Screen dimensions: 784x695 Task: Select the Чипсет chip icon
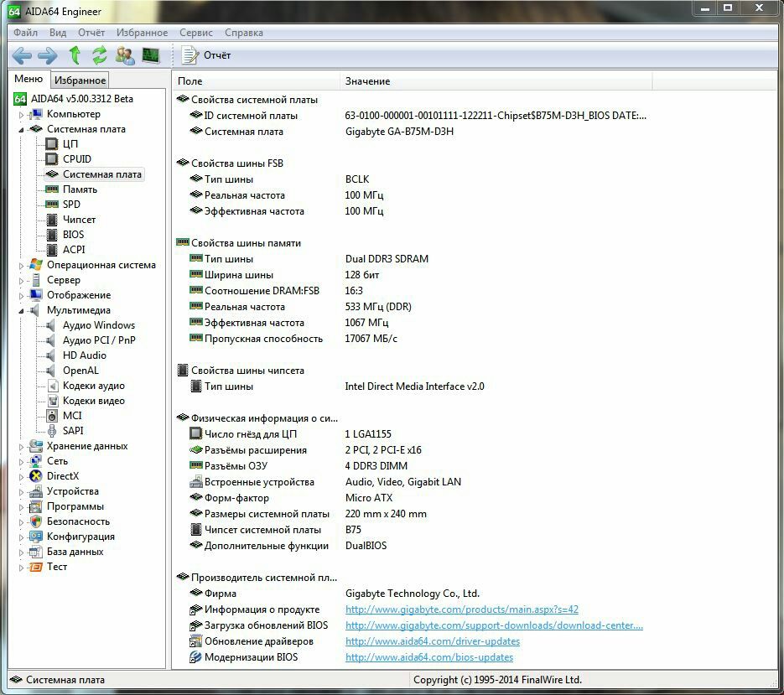(51, 220)
